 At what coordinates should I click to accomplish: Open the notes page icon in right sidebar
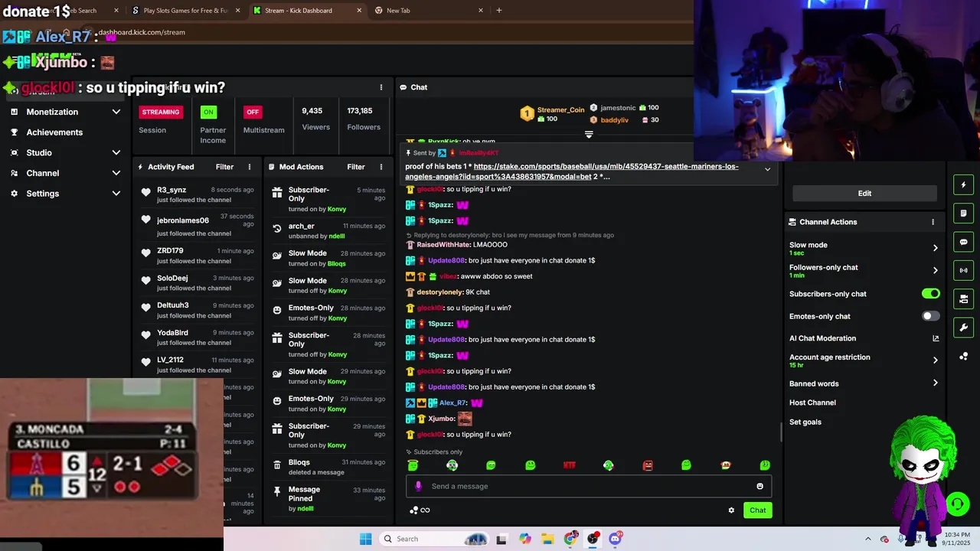[x=964, y=213]
